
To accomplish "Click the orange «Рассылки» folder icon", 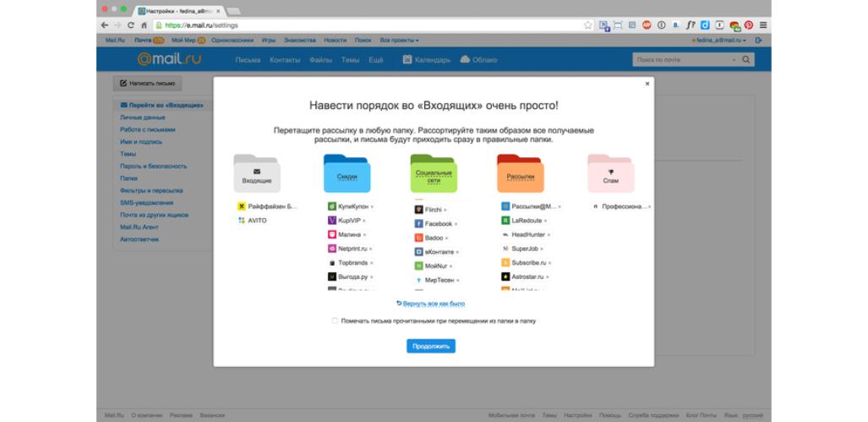I will pyautogui.click(x=520, y=174).
